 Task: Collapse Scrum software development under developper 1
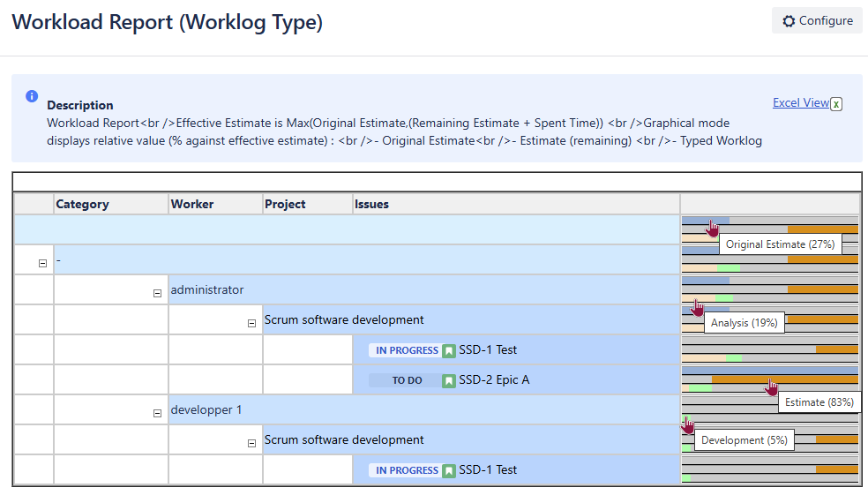(x=251, y=443)
